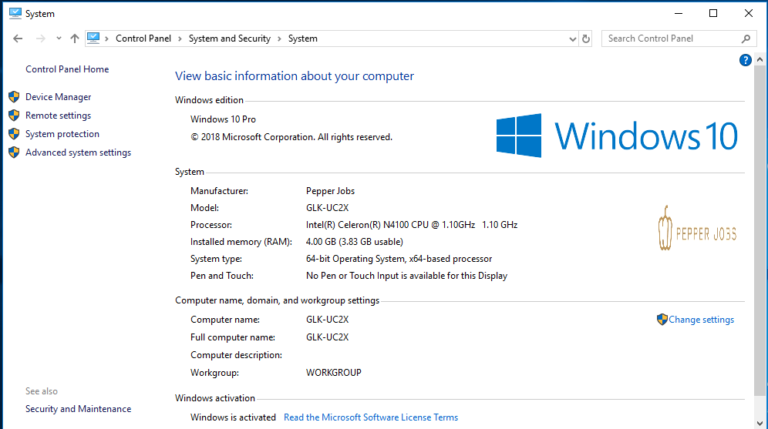This screenshot has width=768, height=429.
Task: Click the scrollbar up arrow
Action: click(760, 59)
